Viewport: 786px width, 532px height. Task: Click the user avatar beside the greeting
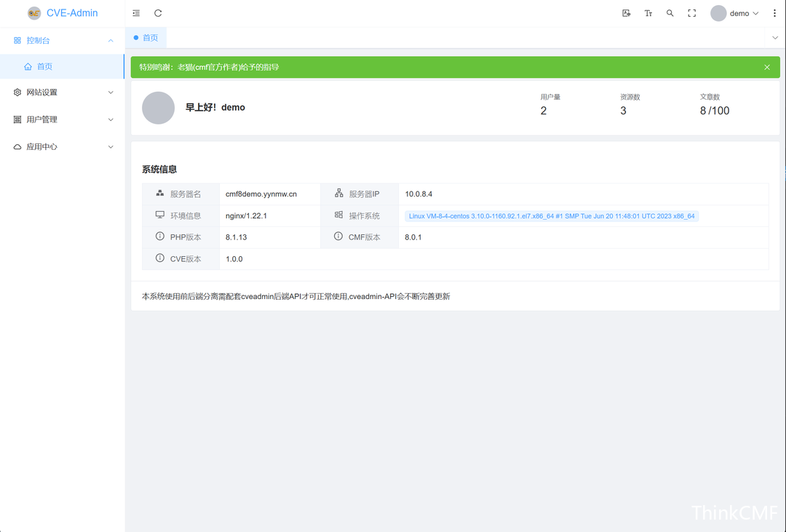pyautogui.click(x=158, y=108)
